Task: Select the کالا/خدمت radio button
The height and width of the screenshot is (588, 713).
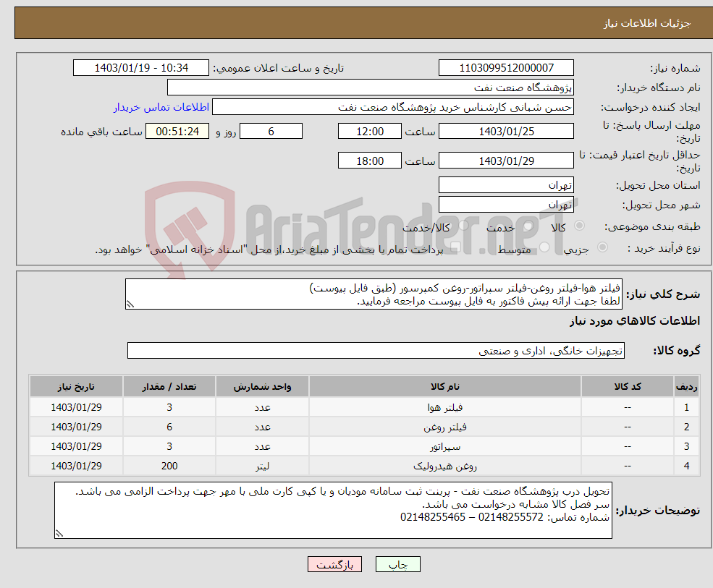Action: tap(464, 226)
